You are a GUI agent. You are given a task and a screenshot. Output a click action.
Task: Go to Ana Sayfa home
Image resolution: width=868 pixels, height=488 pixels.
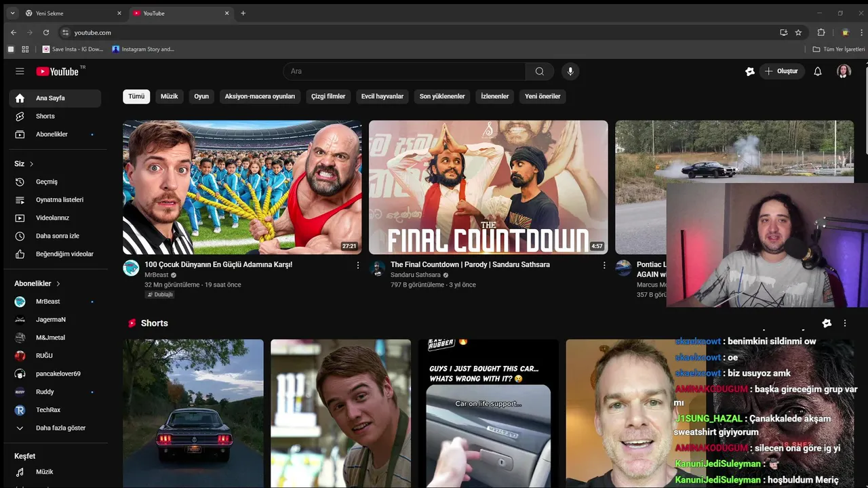[55, 98]
